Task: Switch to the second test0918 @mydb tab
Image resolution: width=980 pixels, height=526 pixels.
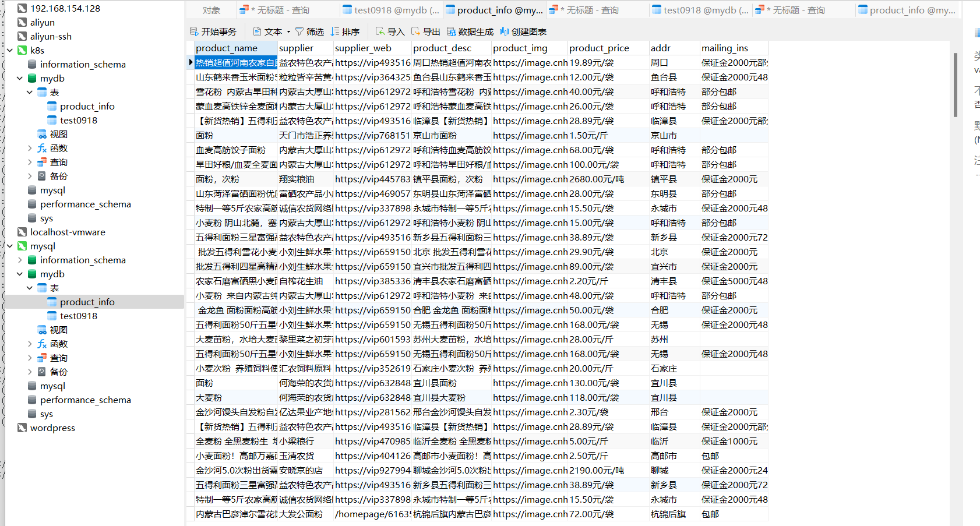Action: 701,10
